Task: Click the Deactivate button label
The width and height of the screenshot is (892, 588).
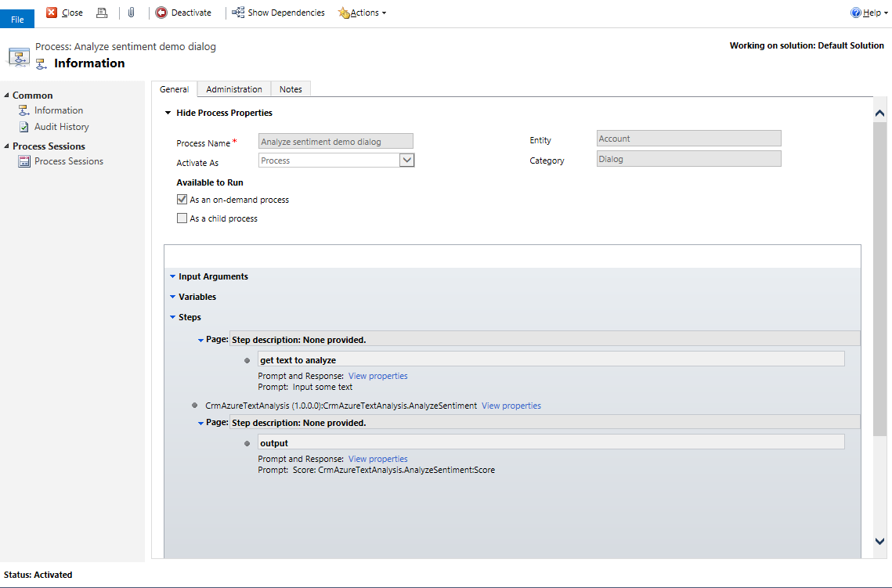Action: coord(191,13)
